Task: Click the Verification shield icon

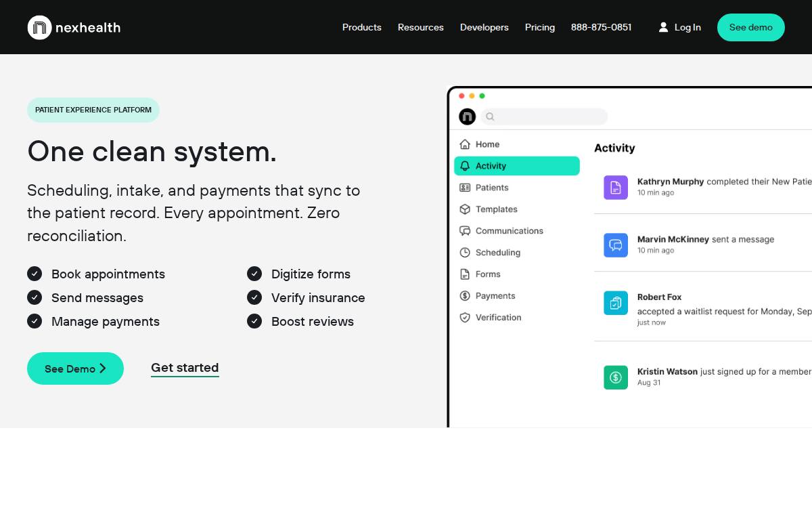Action: click(465, 318)
